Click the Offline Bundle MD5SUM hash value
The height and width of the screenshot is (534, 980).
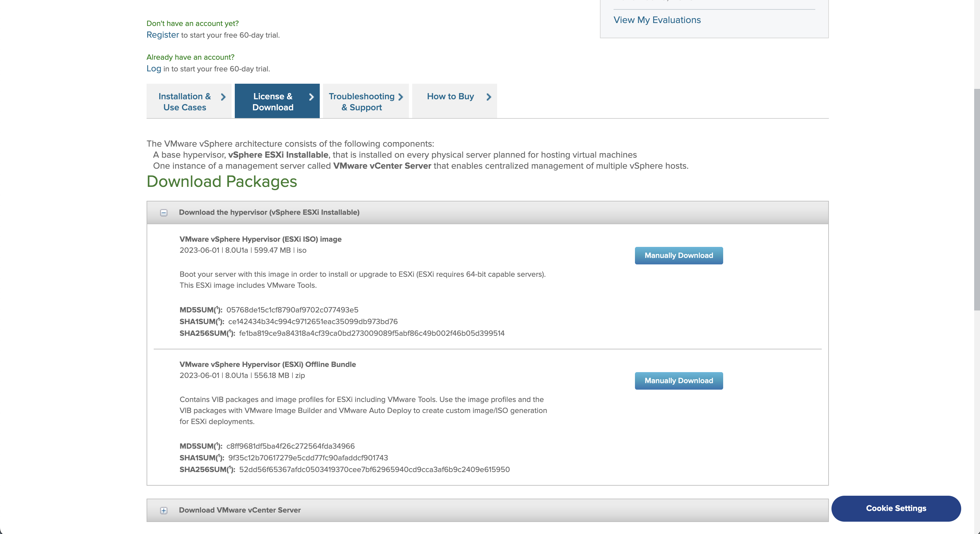tap(290, 446)
